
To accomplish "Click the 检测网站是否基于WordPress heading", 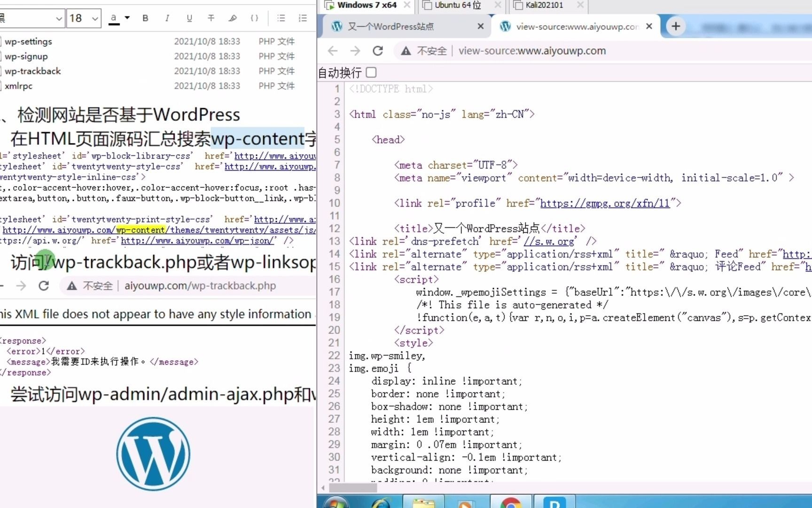I will point(129,115).
